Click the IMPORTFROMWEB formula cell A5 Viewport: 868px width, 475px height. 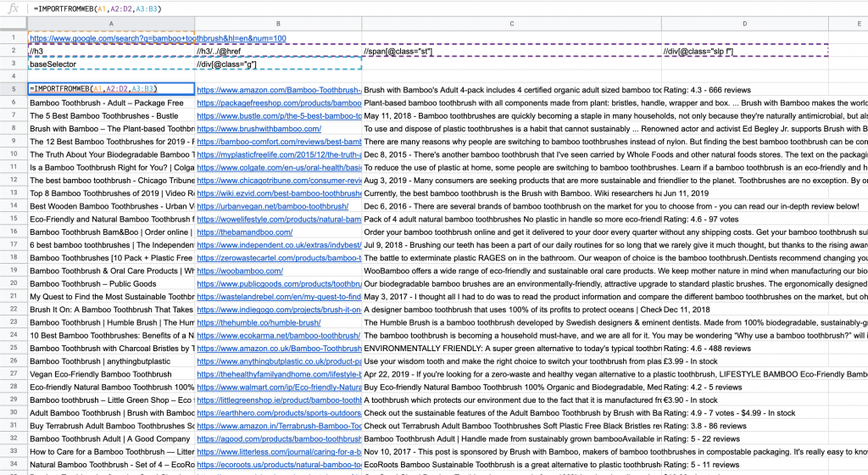pos(111,89)
